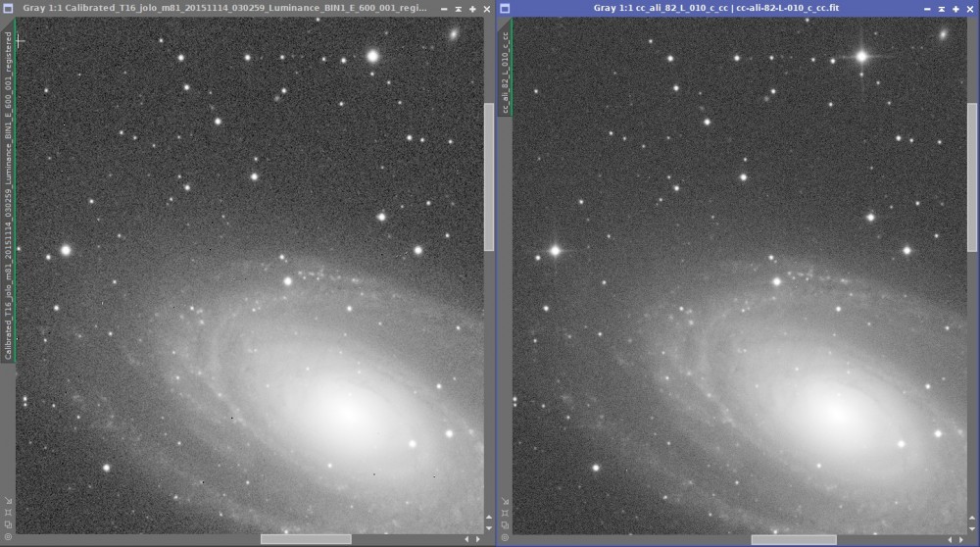Click the cc-ali-82-L-010_c_cc.fit title text
Screen dimensions: 980x547
coord(788,8)
